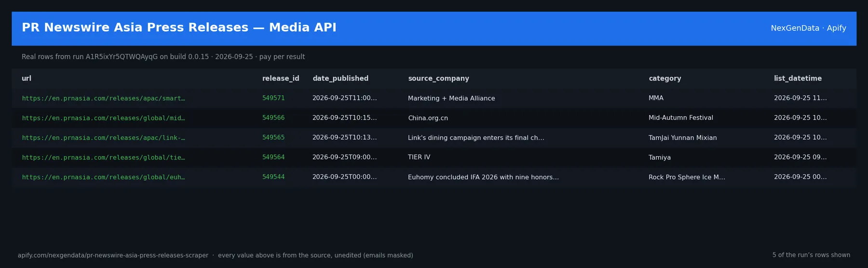
Task: Click the run A1R5ixYr5QTWQAyqG subtitle text
Action: click(163, 57)
